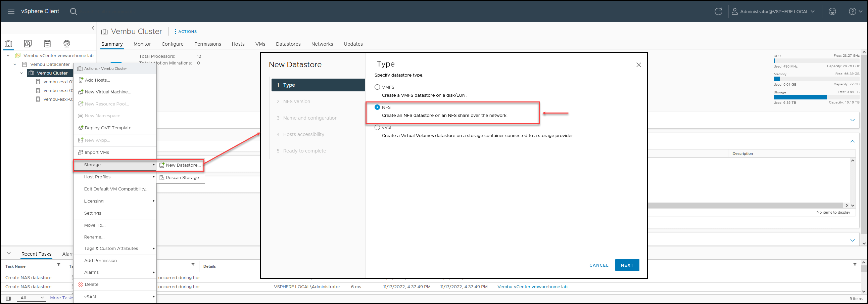Click the panel layout icon in status bar
Viewport: 868px width, 304px height.
click(x=8, y=298)
